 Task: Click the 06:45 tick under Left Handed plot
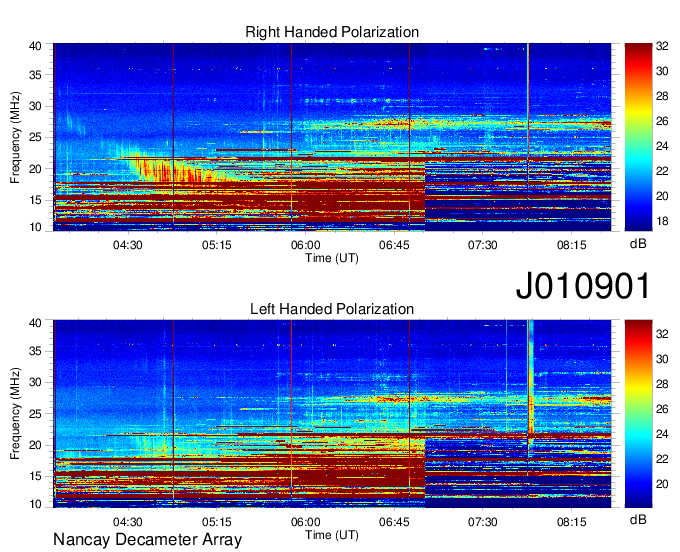point(394,522)
